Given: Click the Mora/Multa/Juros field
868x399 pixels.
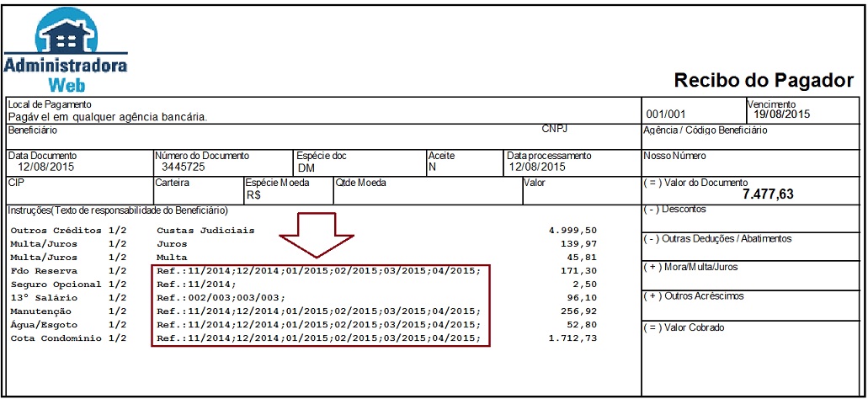Looking at the screenshot, I should coord(754,275).
